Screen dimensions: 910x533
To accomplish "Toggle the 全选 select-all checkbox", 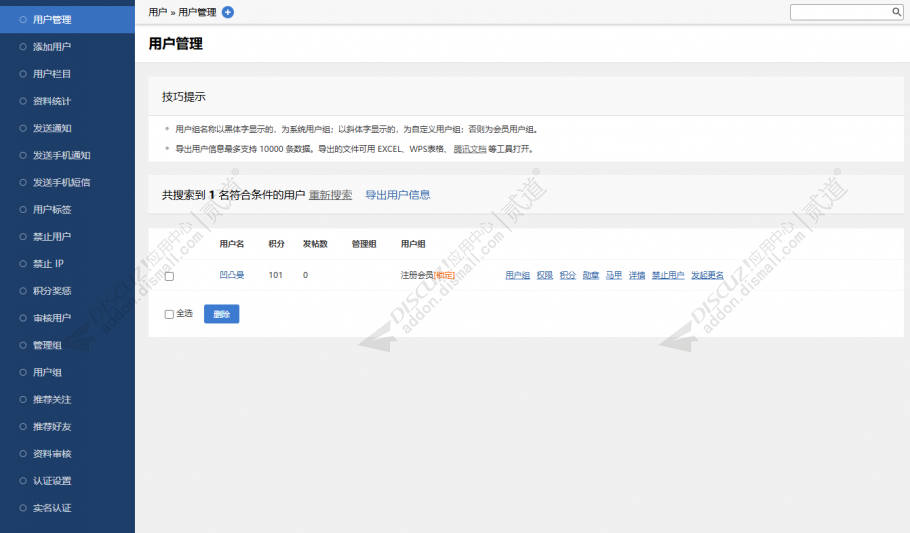I will pyautogui.click(x=169, y=314).
